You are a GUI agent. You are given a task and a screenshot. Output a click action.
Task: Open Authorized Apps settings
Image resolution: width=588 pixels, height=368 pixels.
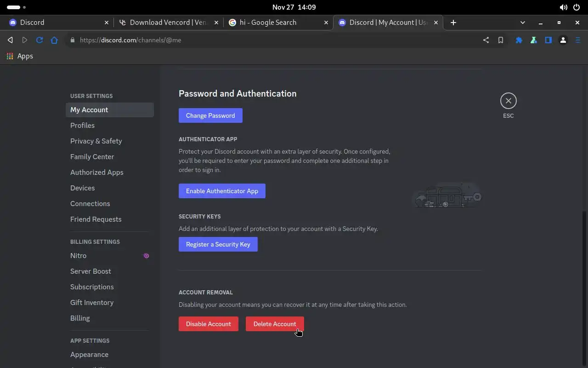coord(109,172)
